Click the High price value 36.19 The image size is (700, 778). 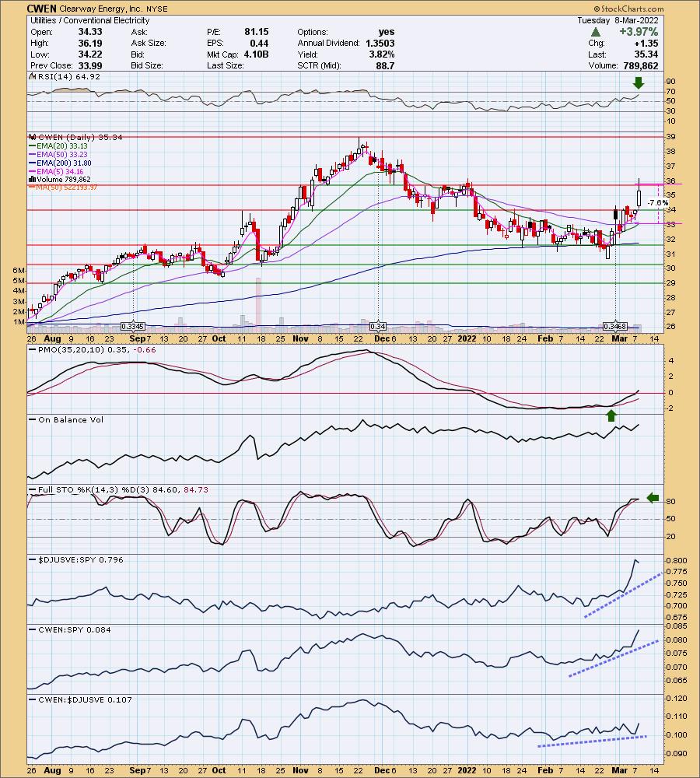click(90, 43)
